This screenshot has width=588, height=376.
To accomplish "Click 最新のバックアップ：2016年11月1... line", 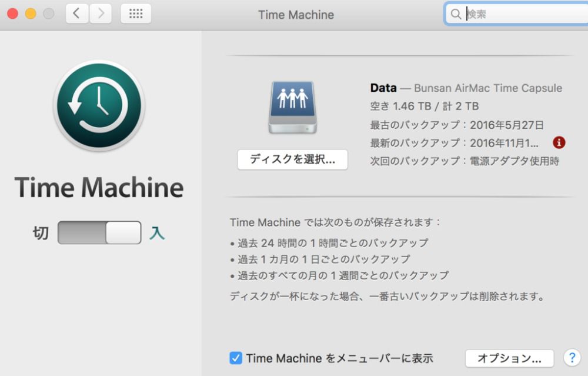I will pos(454,143).
